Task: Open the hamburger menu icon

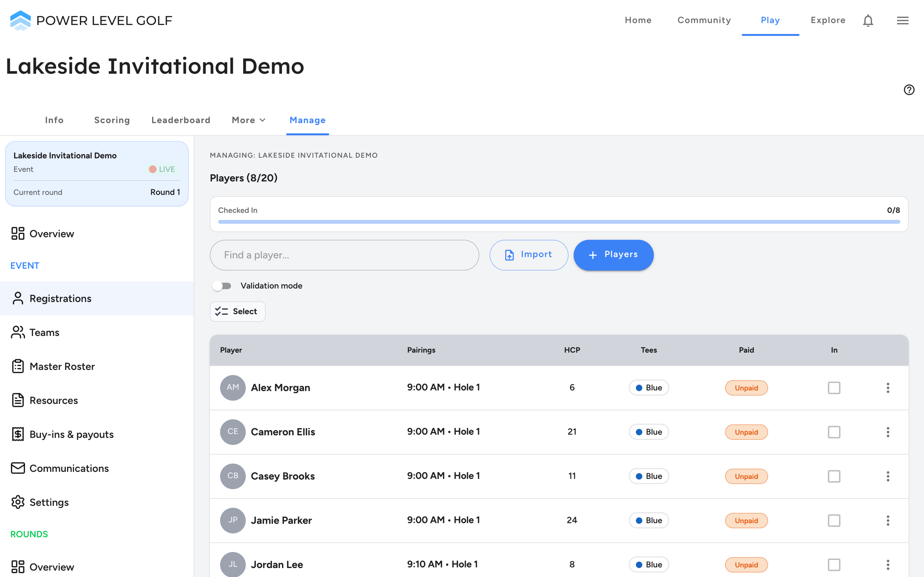Action: 903,21
